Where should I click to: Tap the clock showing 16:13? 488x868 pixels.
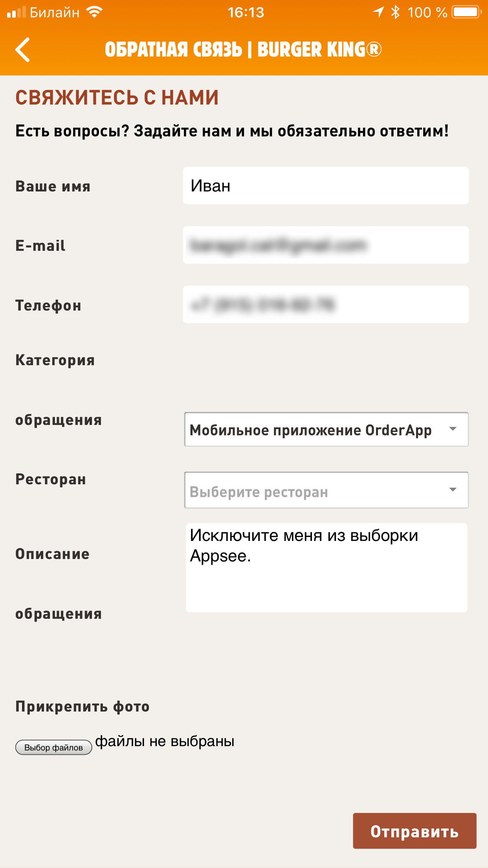coord(244,13)
